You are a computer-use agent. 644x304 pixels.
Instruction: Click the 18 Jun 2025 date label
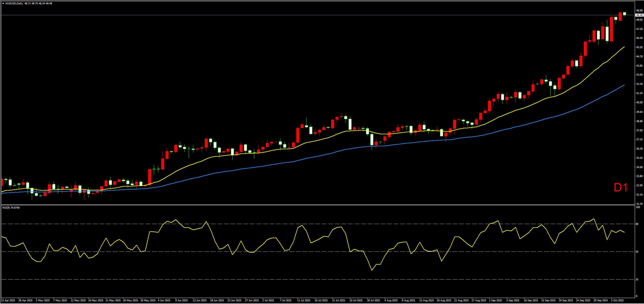(x=217, y=300)
